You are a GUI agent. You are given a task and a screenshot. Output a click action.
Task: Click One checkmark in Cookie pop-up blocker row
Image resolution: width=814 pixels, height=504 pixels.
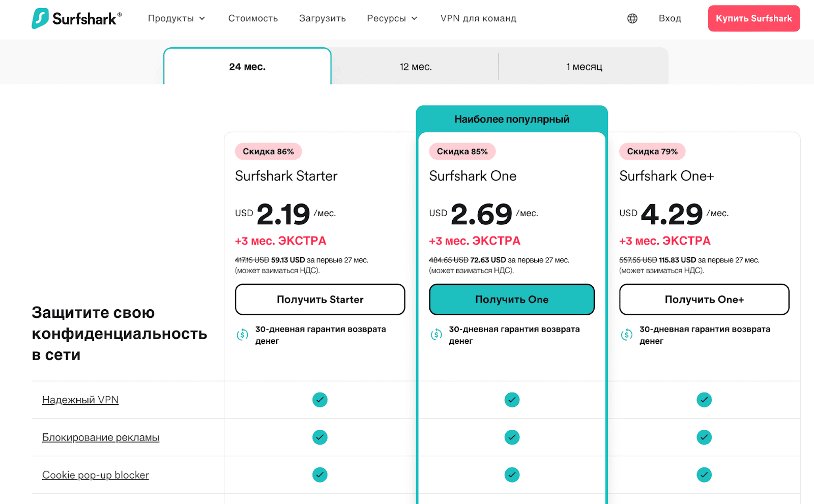(x=512, y=475)
